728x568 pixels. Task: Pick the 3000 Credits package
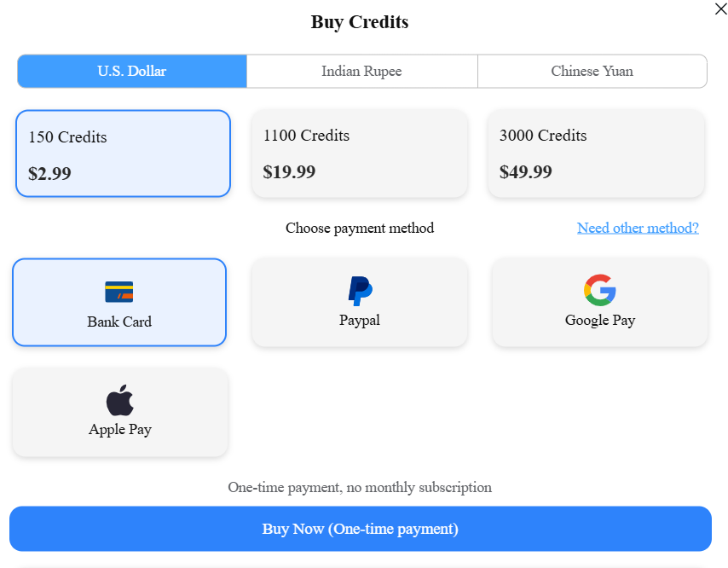[596, 154]
